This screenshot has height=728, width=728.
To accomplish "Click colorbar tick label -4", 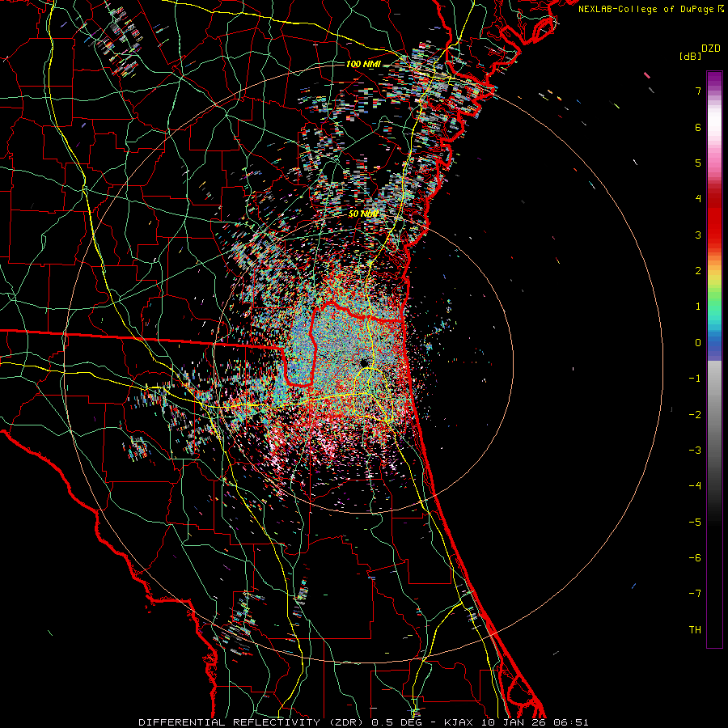I will pos(695,486).
